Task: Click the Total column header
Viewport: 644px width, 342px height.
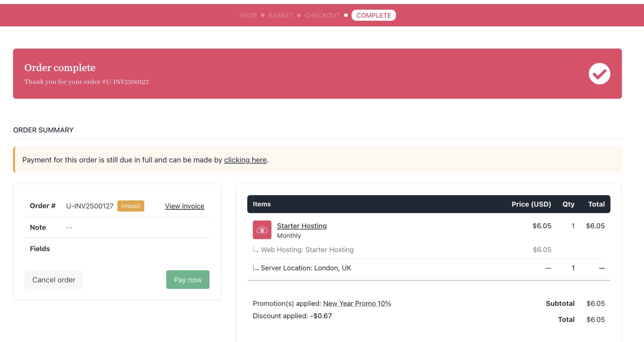Action: pos(596,204)
